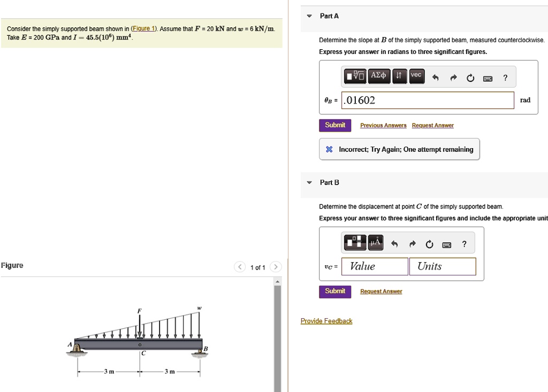Open math templates button in Part A toolbar
Image resolution: width=548 pixels, height=392 pixels.
pyautogui.click(x=355, y=76)
